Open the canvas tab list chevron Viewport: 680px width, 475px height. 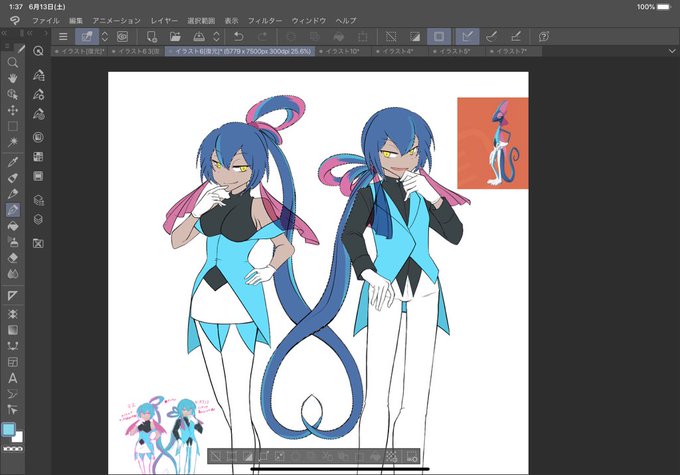672,51
